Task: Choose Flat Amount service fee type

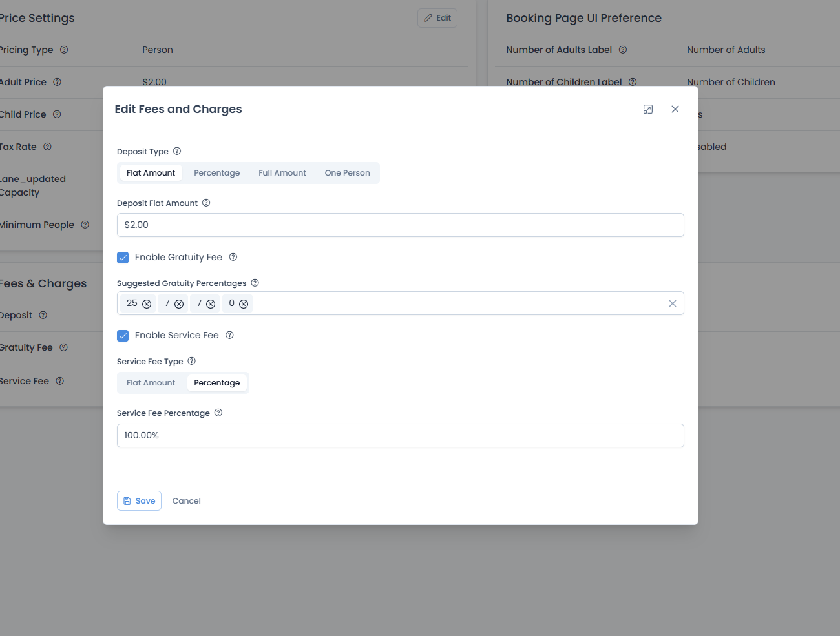Action: click(x=151, y=383)
